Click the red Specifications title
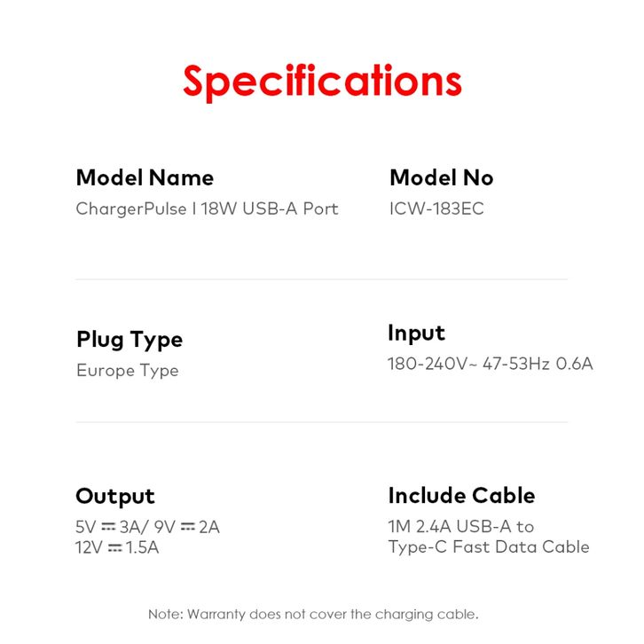Viewport: 644px width, 644px height. click(322, 82)
